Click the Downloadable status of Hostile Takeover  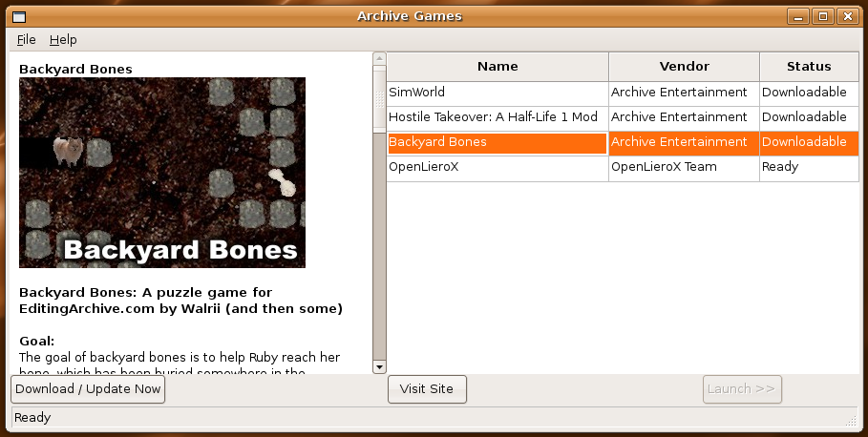click(x=809, y=117)
